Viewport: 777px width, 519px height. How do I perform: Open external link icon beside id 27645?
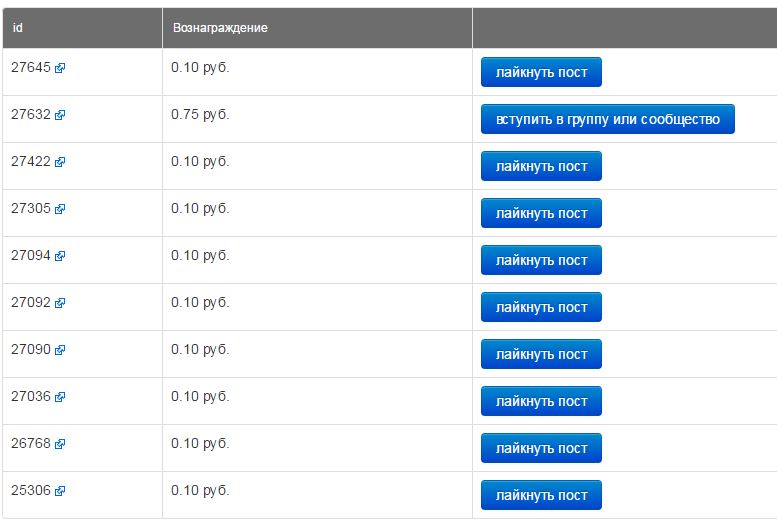(x=60, y=68)
